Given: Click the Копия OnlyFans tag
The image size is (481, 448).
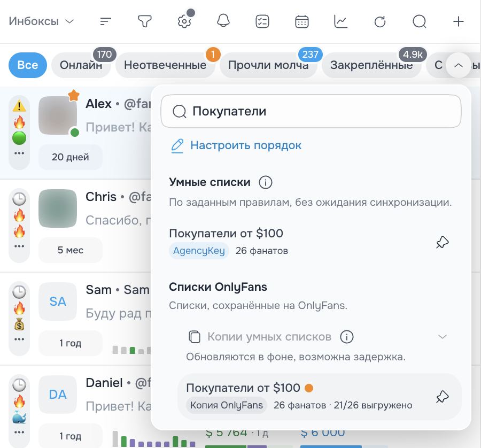Looking at the screenshot, I should [227, 405].
